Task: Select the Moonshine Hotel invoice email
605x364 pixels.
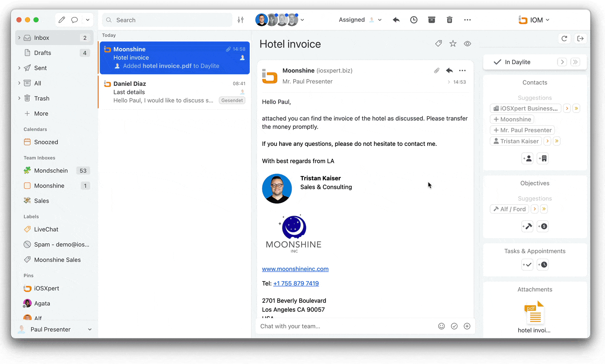Action: click(174, 57)
